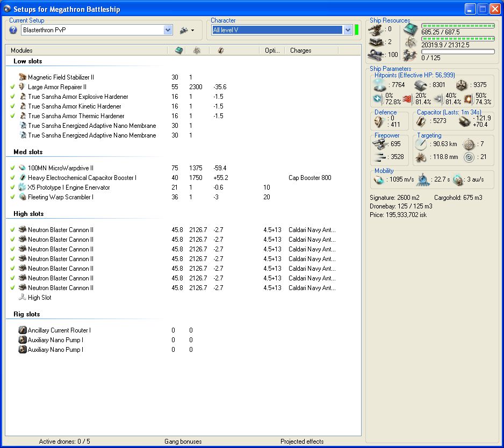
Task: Click the Magnetic Field Stabilizer II icon
Action: 23,77
